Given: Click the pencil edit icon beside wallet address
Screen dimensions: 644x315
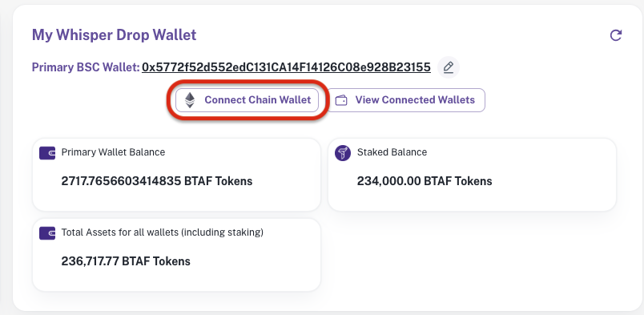Looking at the screenshot, I should (x=449, y=67).
